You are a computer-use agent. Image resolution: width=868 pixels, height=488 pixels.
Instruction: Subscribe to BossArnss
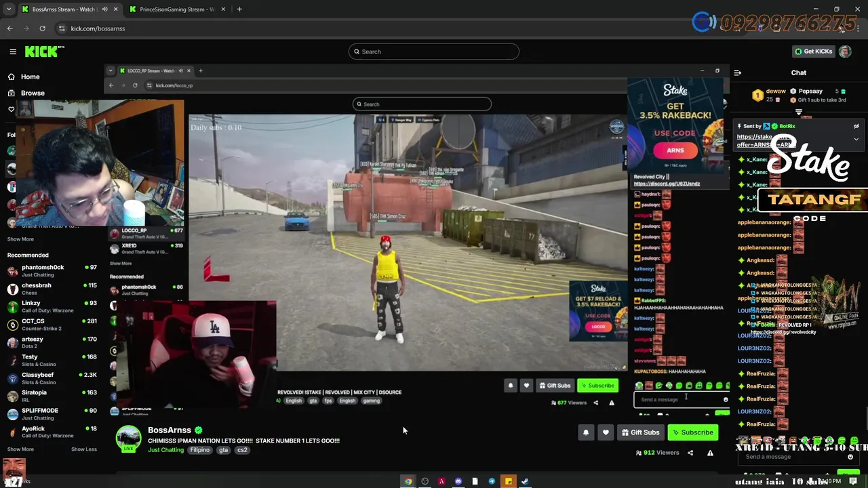tap(692, 432)
